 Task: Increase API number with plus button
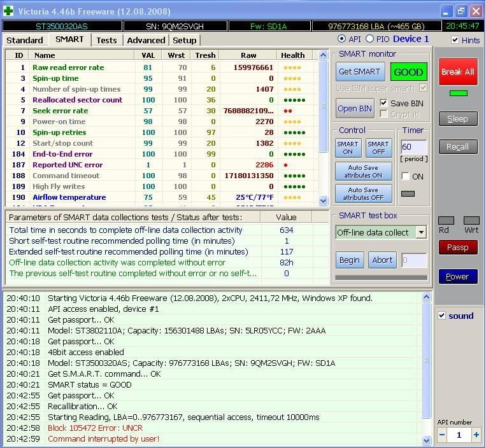click(x=476, y=435)
